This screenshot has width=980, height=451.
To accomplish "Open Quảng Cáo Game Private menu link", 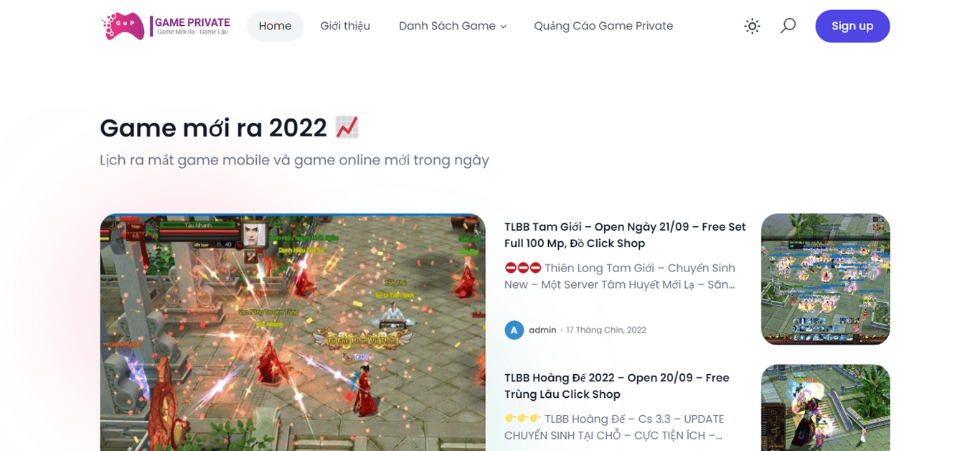I will pyautogui.click(x=603, y=26).
